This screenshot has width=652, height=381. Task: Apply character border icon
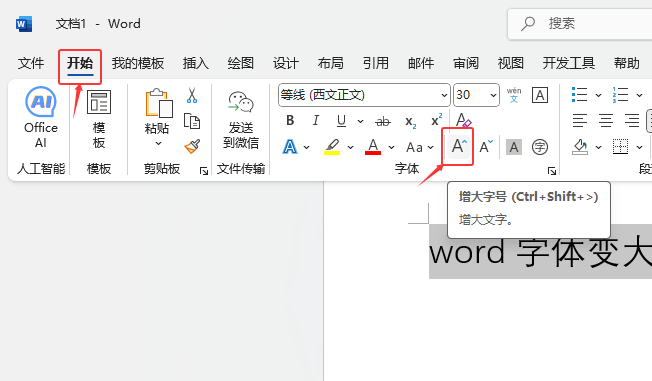coord(540,95)
